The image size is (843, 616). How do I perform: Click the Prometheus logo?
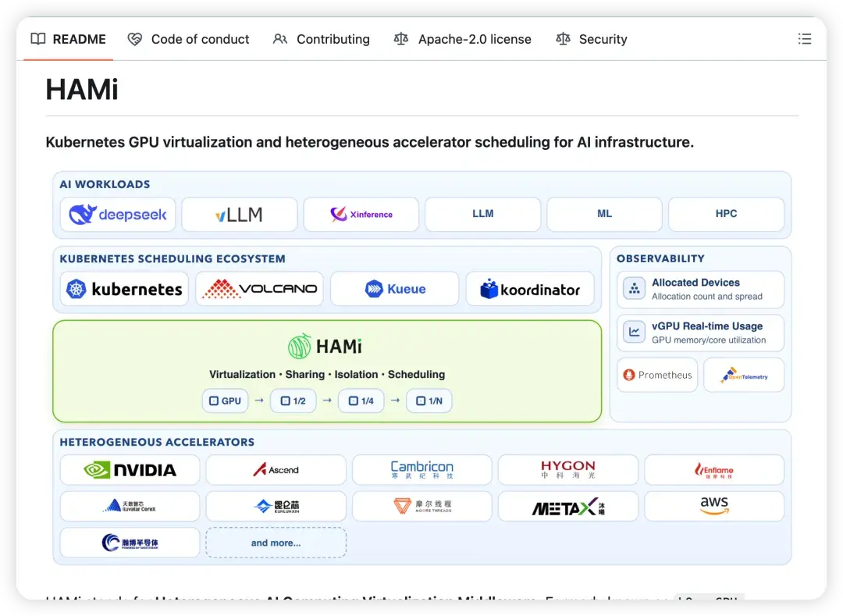click(x=657, y=376)
